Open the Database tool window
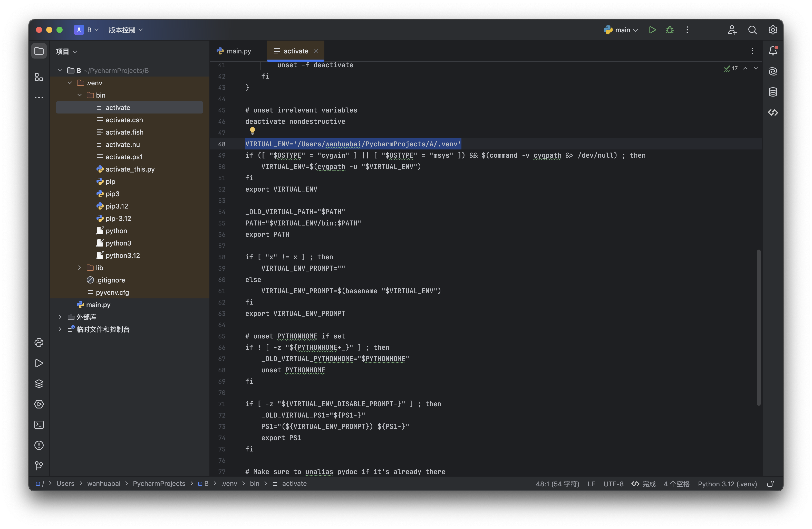The height and width of the screenshot is (529, 812). [x=773, y=92]
